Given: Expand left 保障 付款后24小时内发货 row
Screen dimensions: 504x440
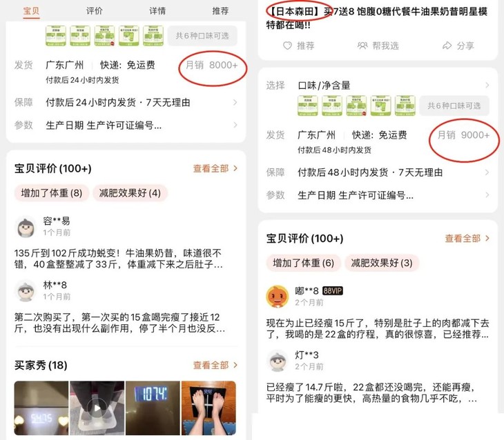Looking at the screenshot, I should (126, 103).
